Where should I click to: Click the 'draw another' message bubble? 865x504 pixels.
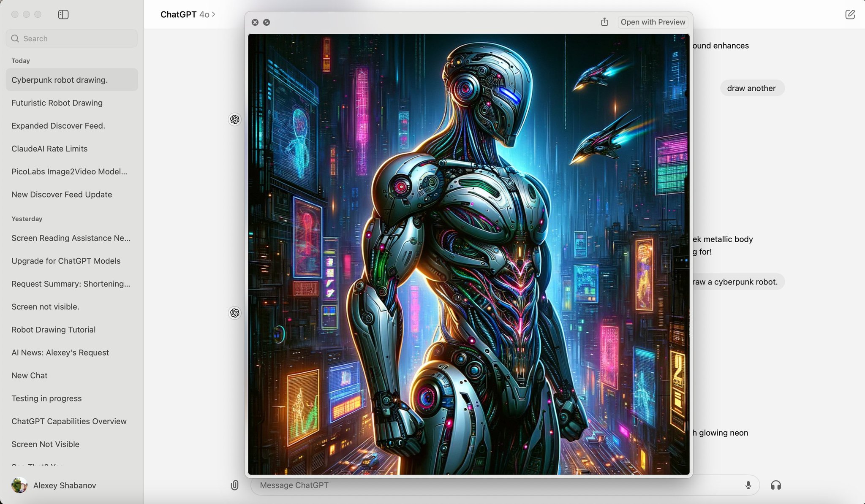[x=752, y=88]
